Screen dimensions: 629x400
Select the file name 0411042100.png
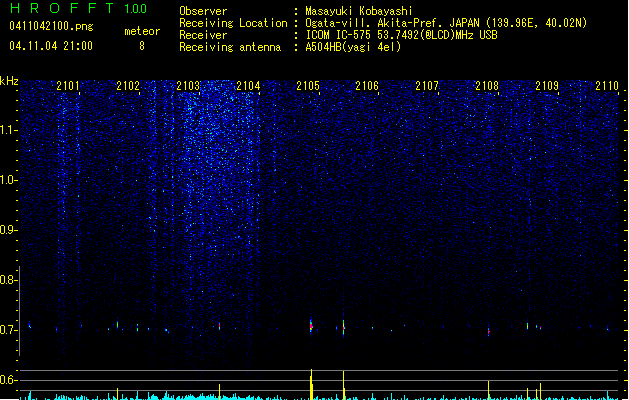pyautogui.click(x=51, y=26)
